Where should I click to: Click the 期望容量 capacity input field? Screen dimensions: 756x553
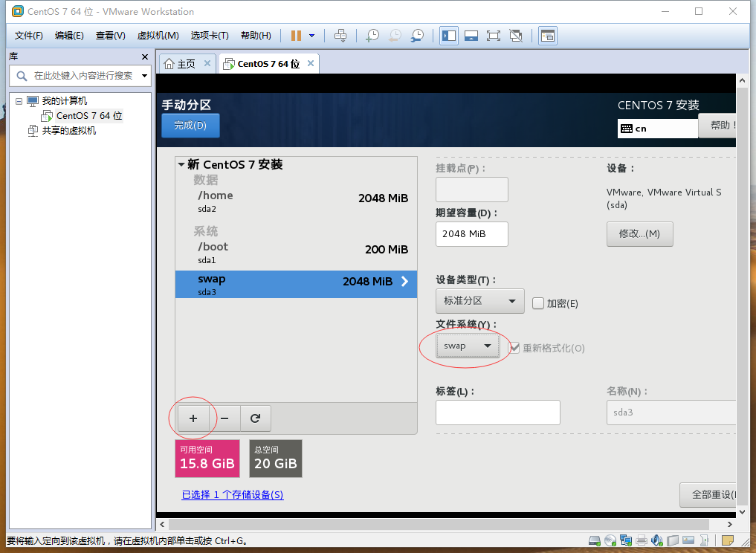tap(471, 234)
